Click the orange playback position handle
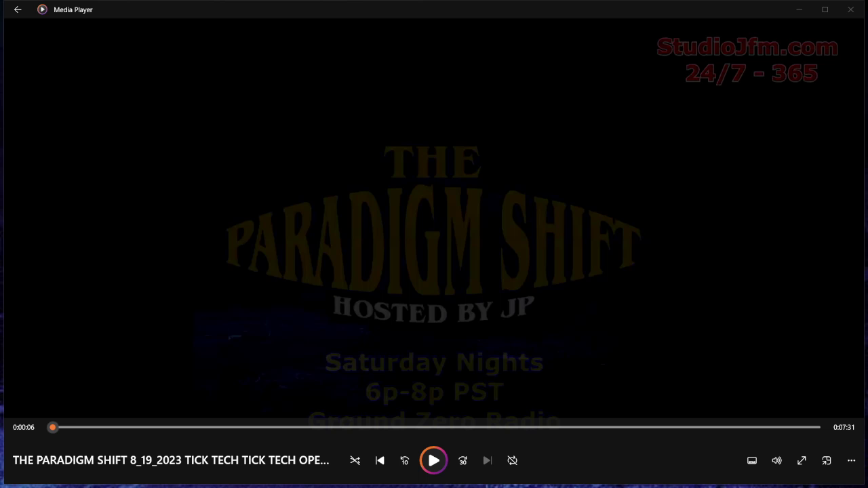 52,427
